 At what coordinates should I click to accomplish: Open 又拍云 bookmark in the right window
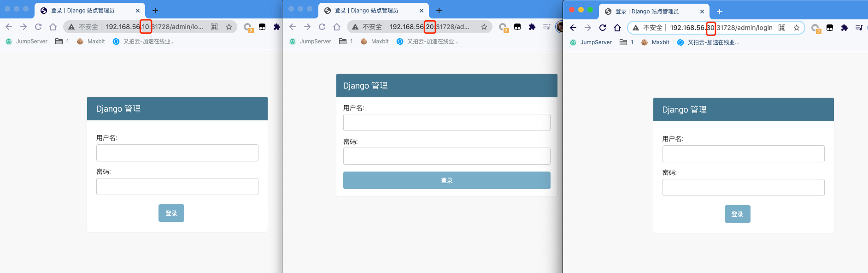click(708, 42)
